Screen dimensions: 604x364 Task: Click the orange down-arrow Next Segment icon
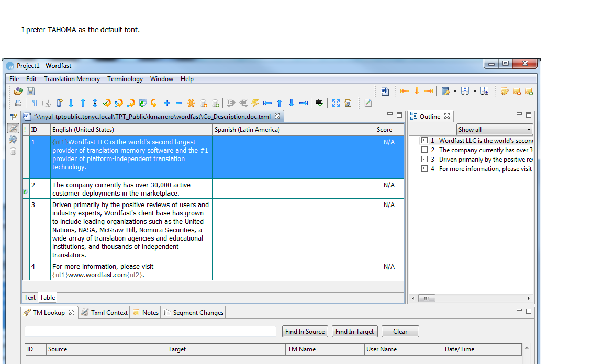[416, 91]
